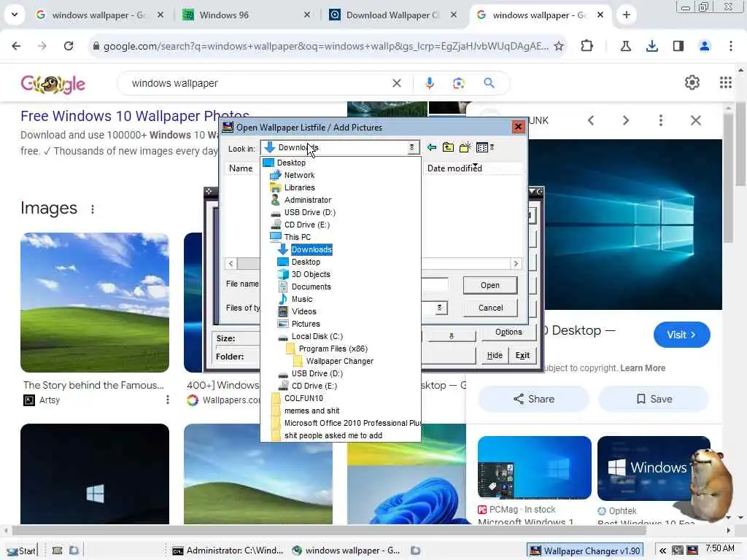The image size is (747, 560).
Task: Click the Wallpaper Changer v1.90 taskbar item
Action: click(585, 551)
